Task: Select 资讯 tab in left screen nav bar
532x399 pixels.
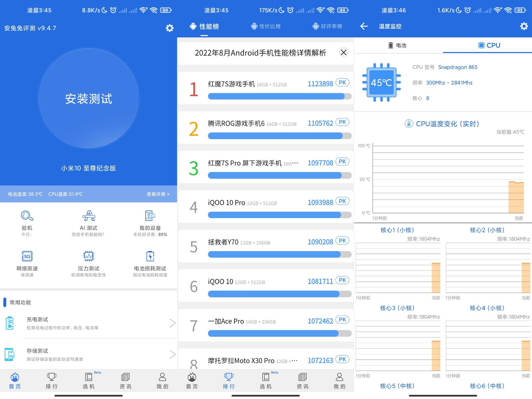Action: pos(126,381)
